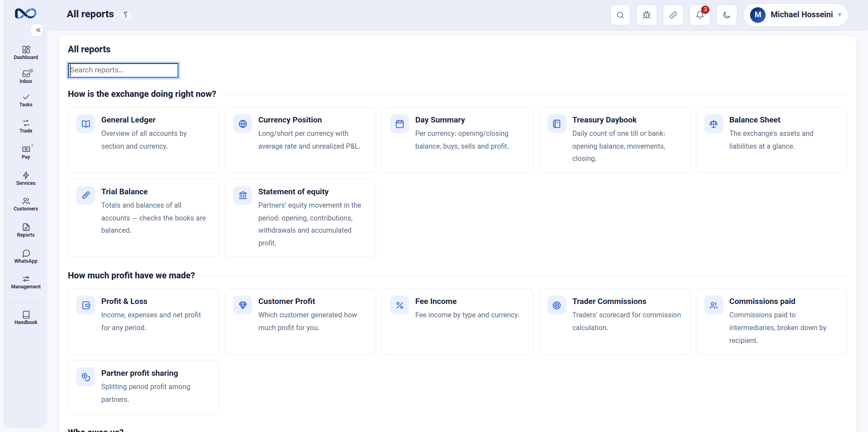Click the Statement of equity bank icon
Viewport: 868px width, 432px height.
click(243, 196)
